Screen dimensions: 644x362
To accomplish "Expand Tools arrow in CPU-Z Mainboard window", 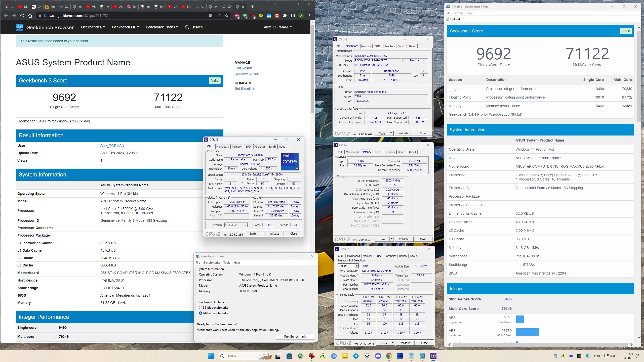I will coord(391,133).
